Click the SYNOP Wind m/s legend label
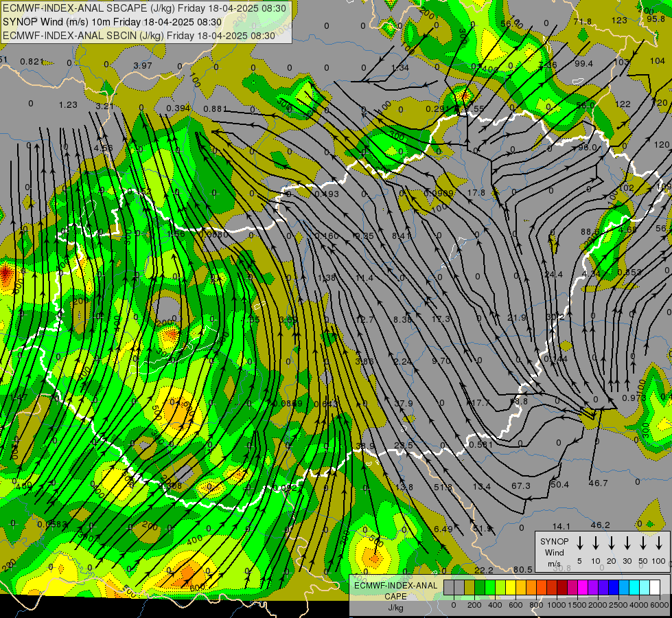 tap(554, 553)
